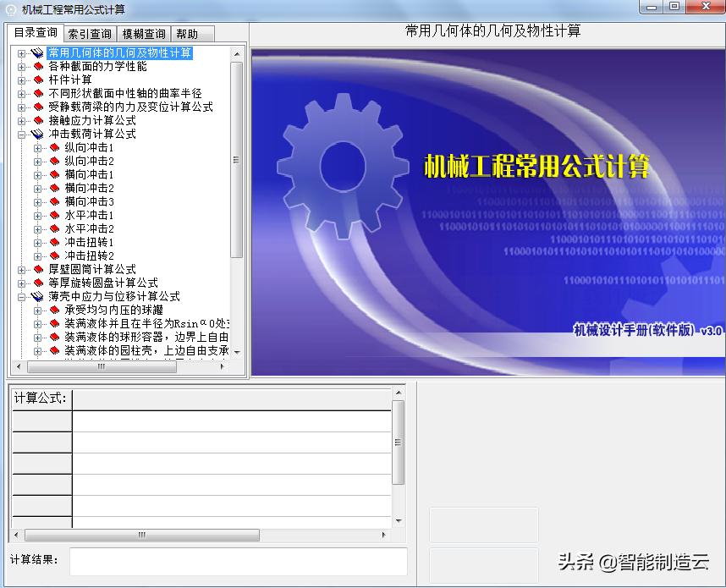Click the tree panel's scroll down arrow

236,352
